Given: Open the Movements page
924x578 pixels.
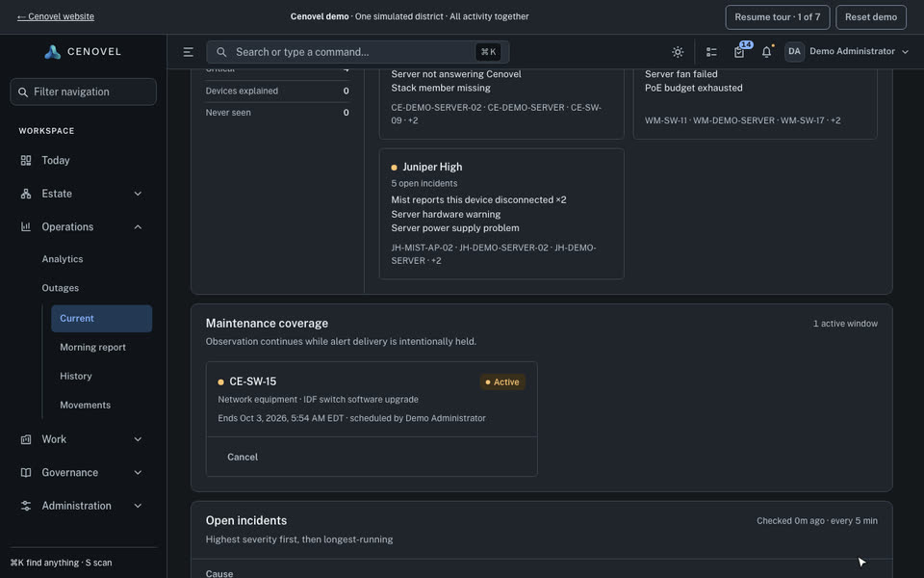Looking at the screenshot, I should coord(85,406).
